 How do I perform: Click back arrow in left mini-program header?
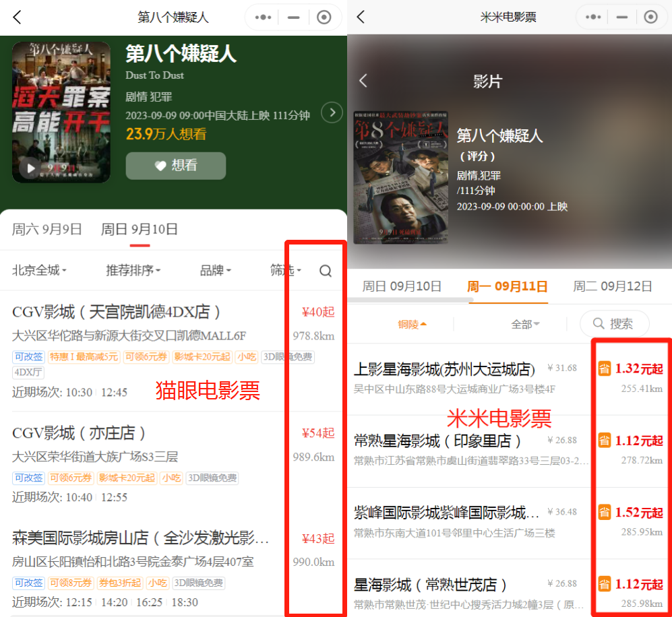pyautogui.click(x=18, y=18)
